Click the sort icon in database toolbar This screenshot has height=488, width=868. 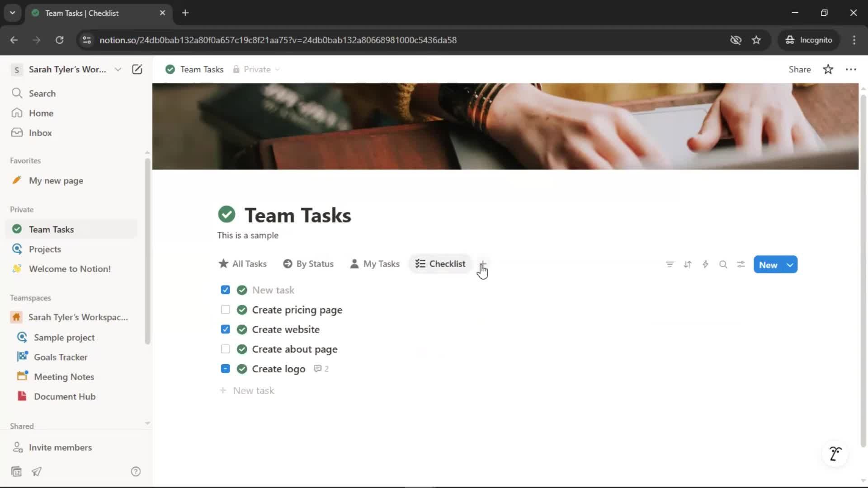coord(688,265)
